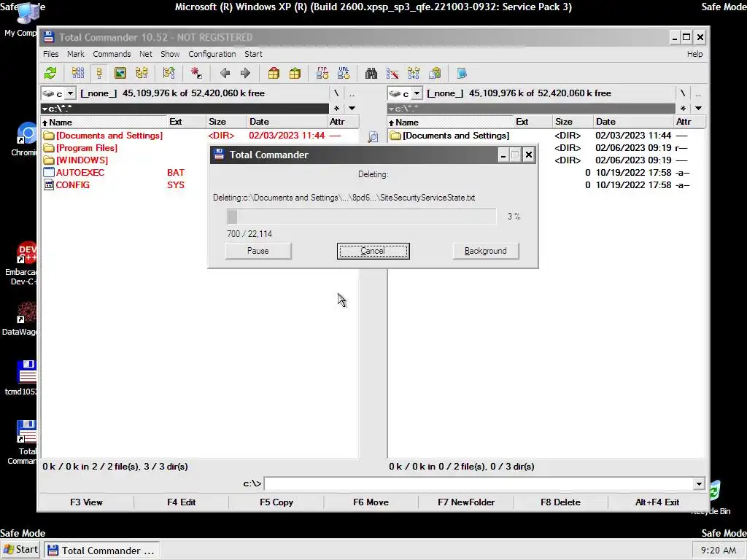The image size is (747, 560).
Task: Click the command line input field
Action: [x=479, y=484]
